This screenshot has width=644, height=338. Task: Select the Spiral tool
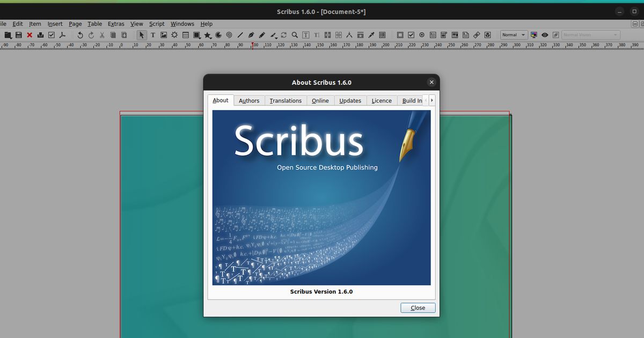pyautogui.click(x=229, y=35)
